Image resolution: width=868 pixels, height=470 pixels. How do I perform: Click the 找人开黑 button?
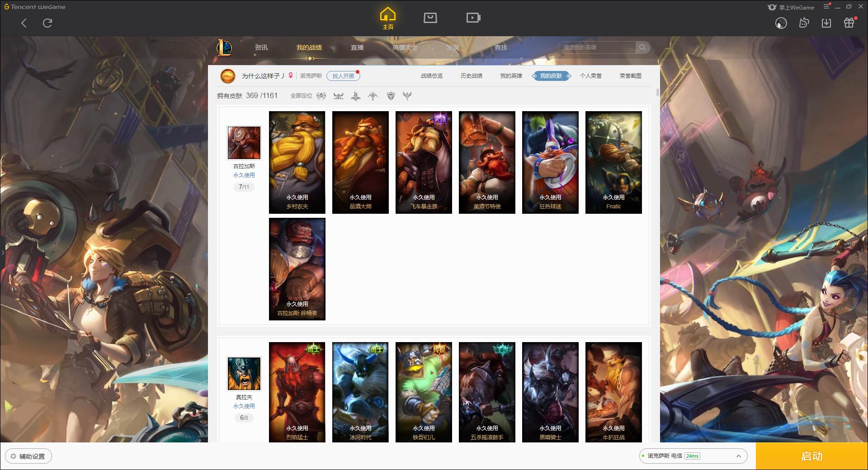click(x=343, y=76)
